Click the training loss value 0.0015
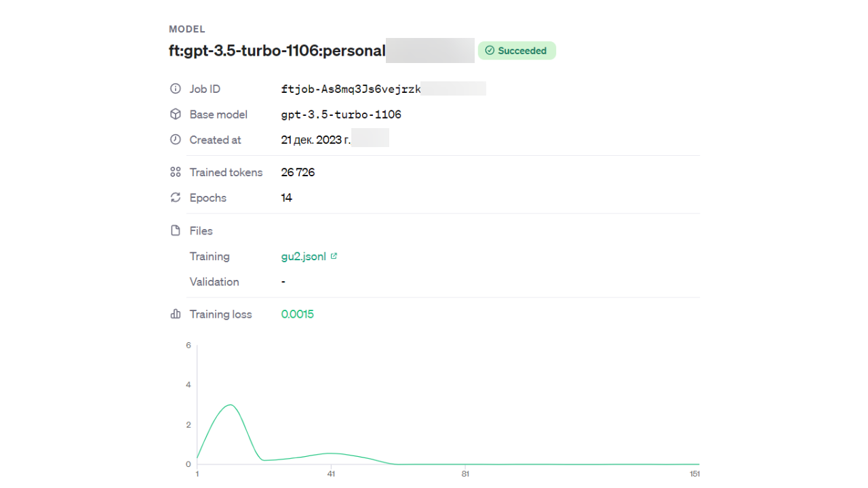 coord(298,314)
